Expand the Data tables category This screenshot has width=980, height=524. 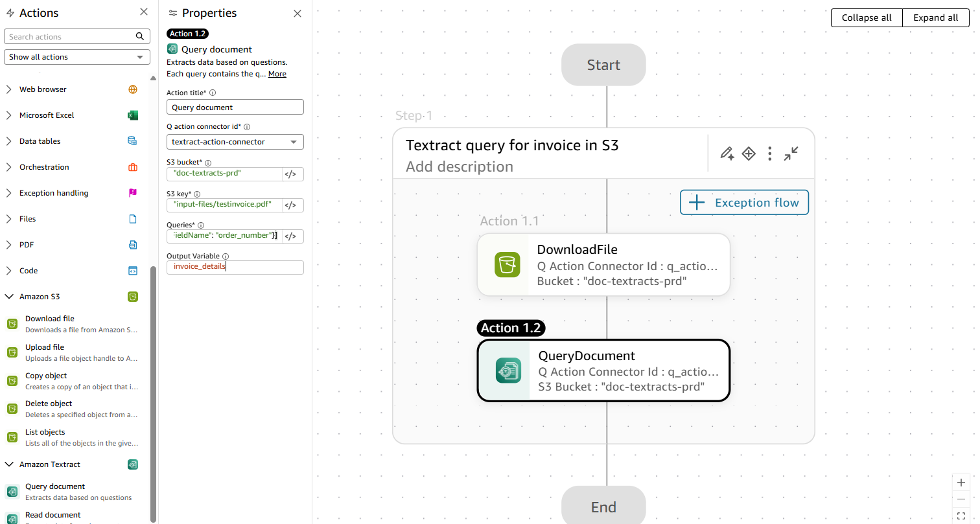(x=8, y=141)
